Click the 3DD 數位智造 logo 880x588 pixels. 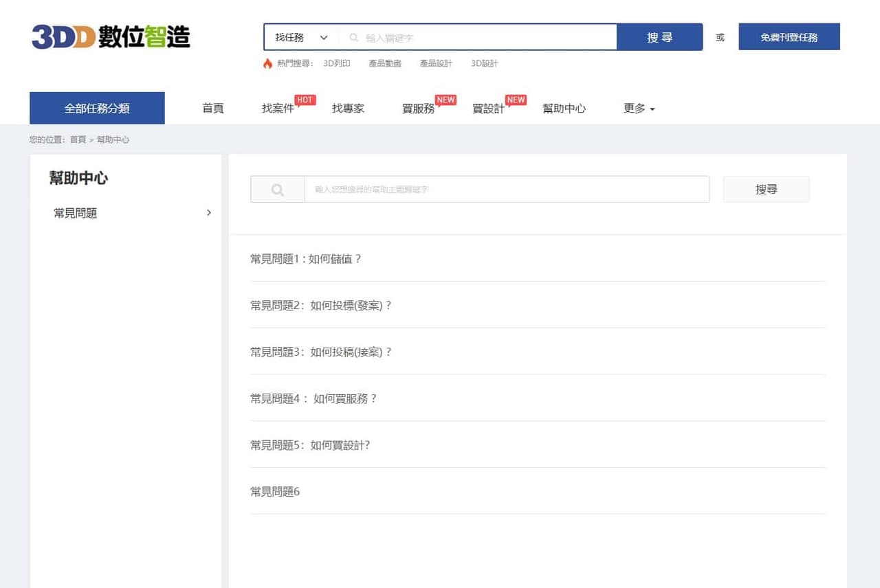coord(111,37)
